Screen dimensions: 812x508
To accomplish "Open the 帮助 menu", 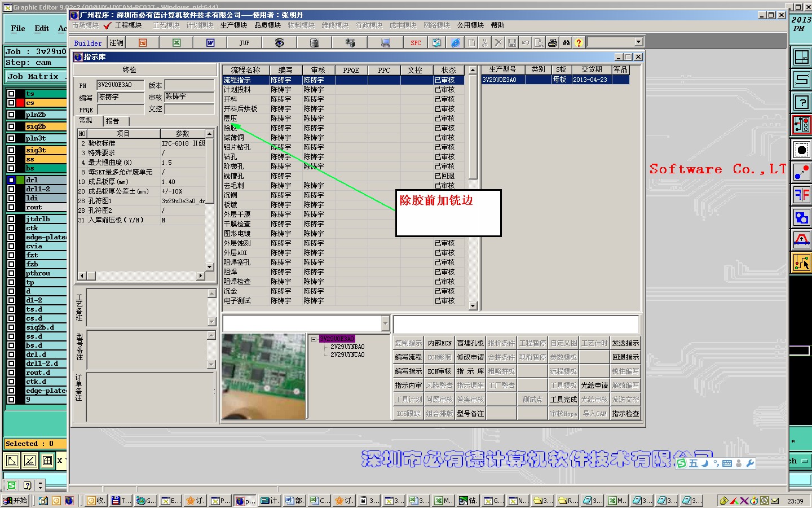I will point(497,25).
